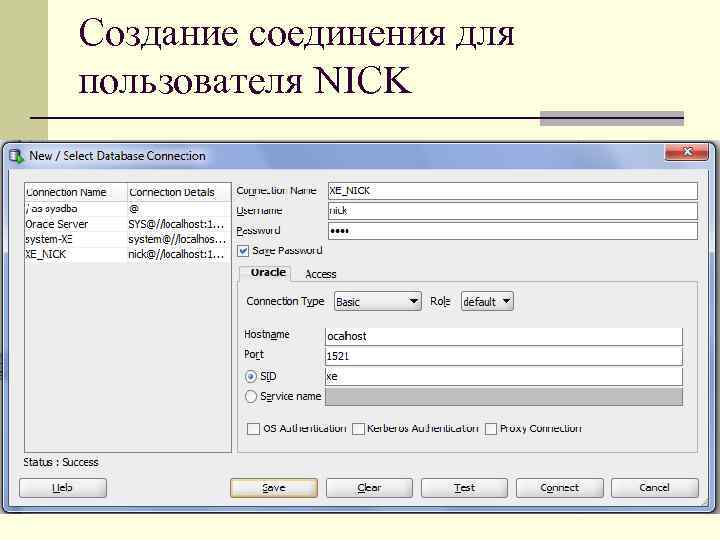Click the Status : Success text
720x540 pixels.
61,462
